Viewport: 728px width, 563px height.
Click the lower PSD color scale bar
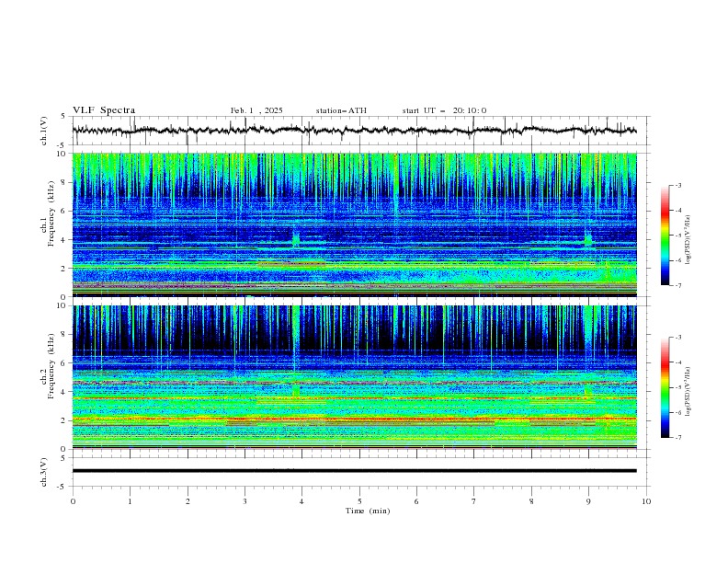click(x=665, y=387)
